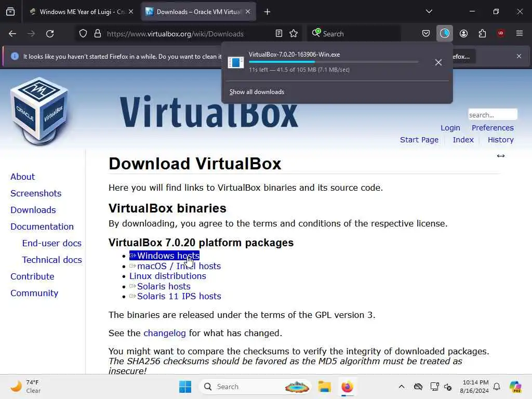Open notification bell in taskbar
The height and width of the screenshot is (399, 532).
coord(497,387)
